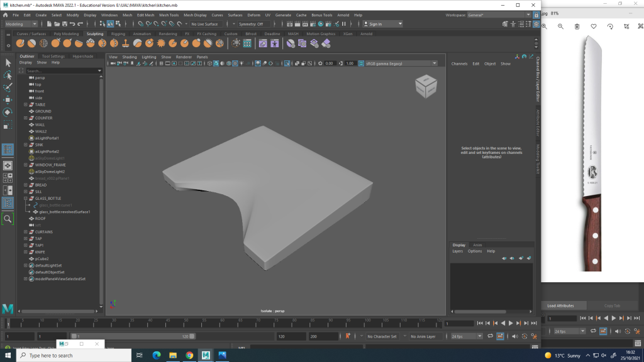Open Google Chrome from the taskbar
The width and height of the screenshot is (644, 362).
click(x=189, y=355)
